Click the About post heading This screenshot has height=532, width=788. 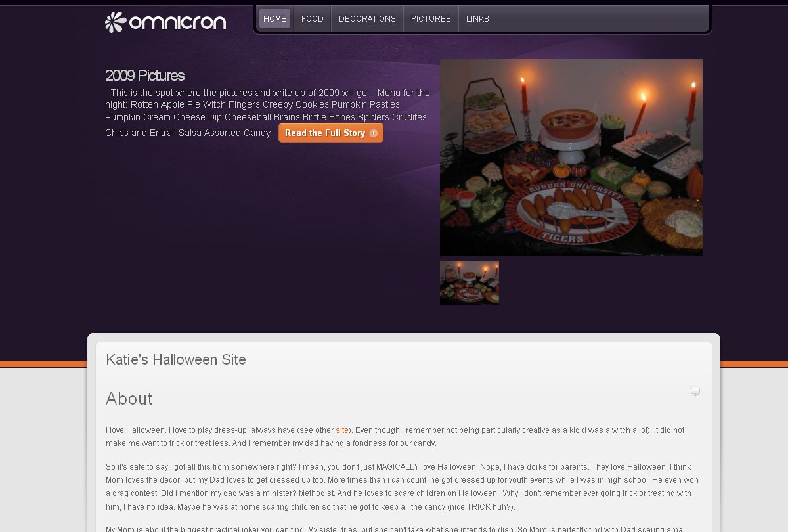coord(129,399)
